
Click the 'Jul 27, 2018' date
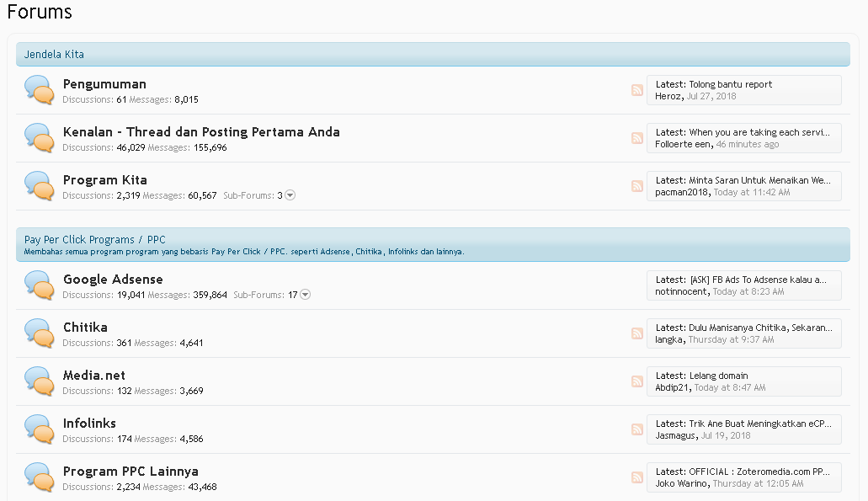coord(711,96)
